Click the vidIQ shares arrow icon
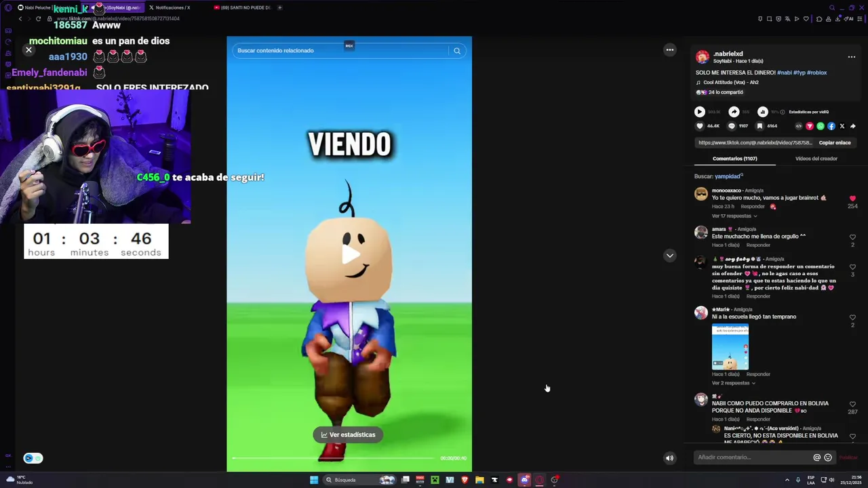Viewport: 868px width, 488px height. point(734,112)
